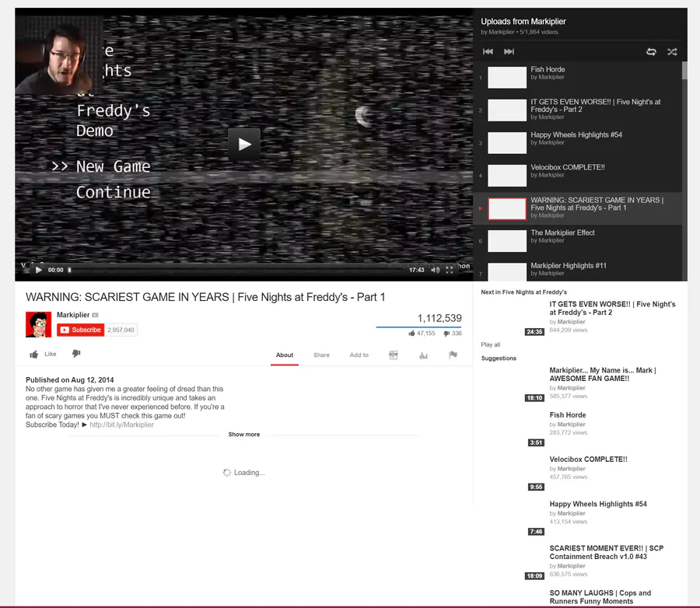Image resolution: width=700 pixels, height=608 pixels.
Task: Open the Add to tab
Action: (x=359, y=355)
